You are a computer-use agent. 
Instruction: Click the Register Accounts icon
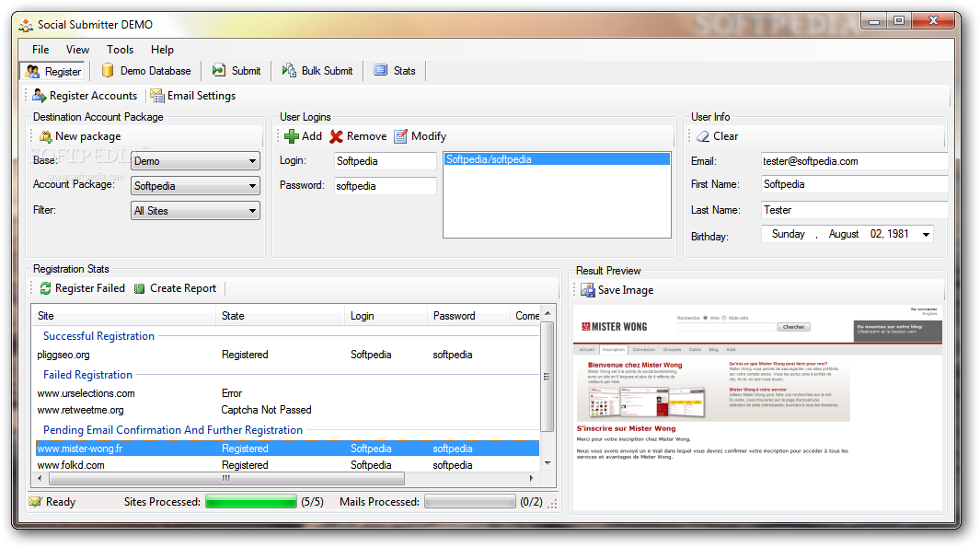[40, 95]
